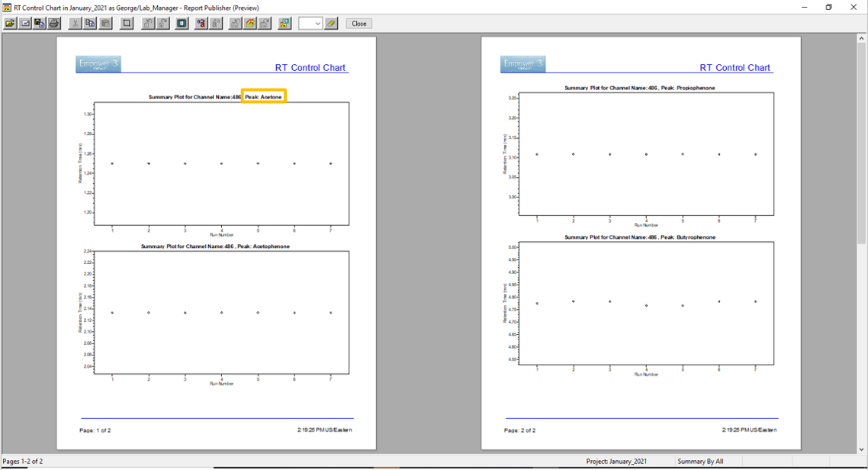Click the red letter 'a' icon
Screen dimensions: 868x470
[x=201, y=23]
